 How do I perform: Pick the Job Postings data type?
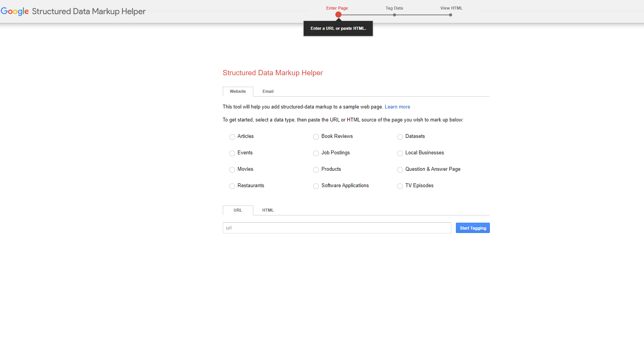click(316, 153)
